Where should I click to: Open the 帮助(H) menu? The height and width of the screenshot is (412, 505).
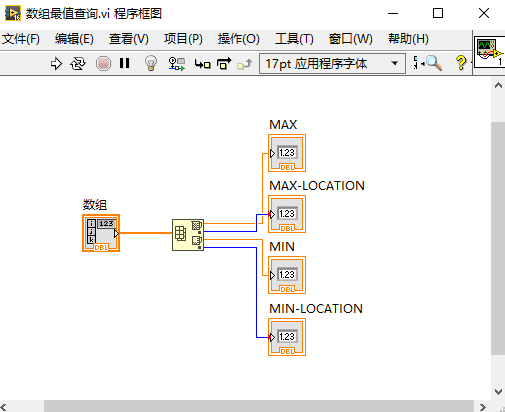(x=408, y=39)
